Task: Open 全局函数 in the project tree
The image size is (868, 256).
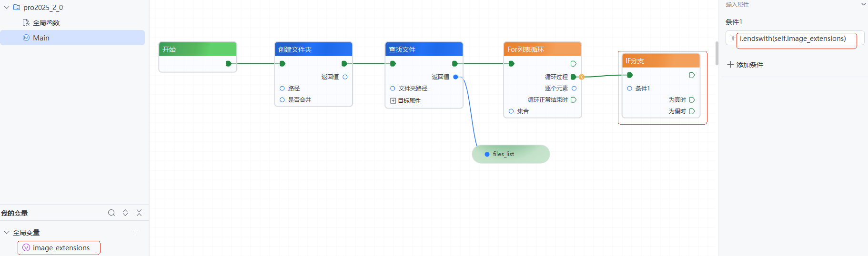Action: 46,23
